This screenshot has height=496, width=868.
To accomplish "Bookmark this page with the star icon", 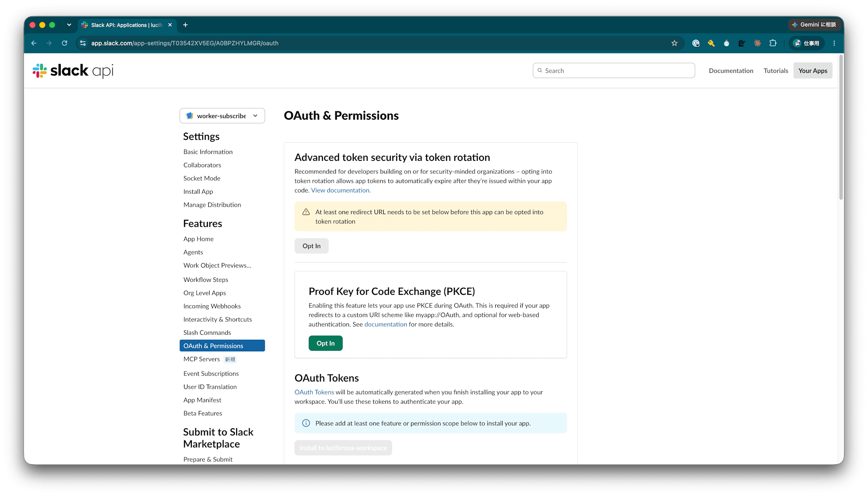I will (x=674, y=43).
